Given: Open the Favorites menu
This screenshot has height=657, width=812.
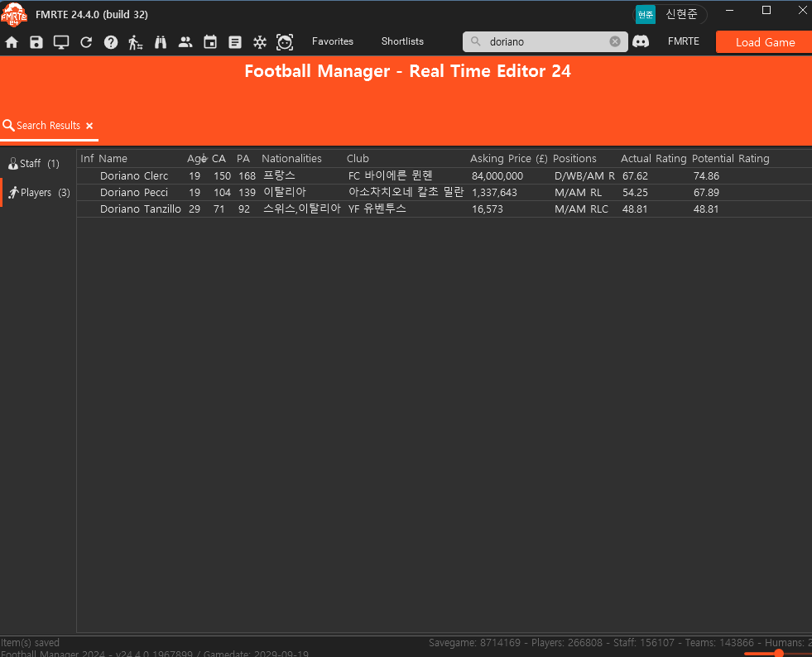Looking at the screenshot, I should pyautogui.click(x=333, y=41).
